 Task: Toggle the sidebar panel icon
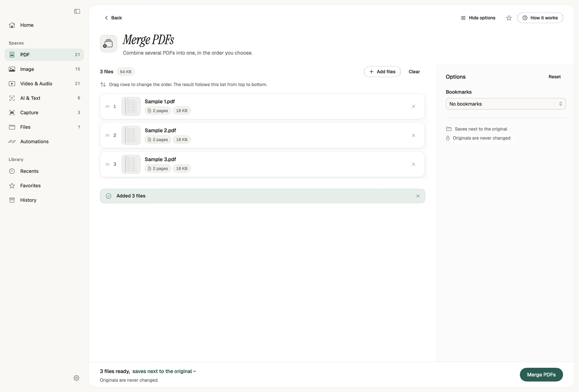[77, 12]
